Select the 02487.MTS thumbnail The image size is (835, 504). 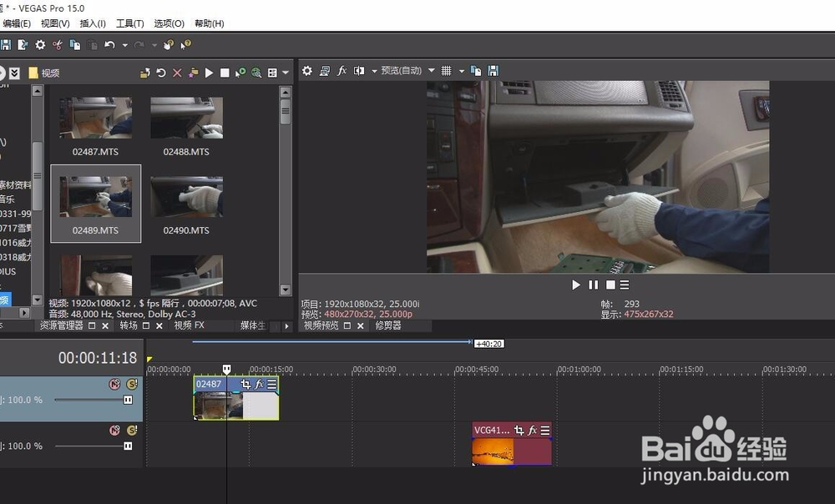click(96, 118)
